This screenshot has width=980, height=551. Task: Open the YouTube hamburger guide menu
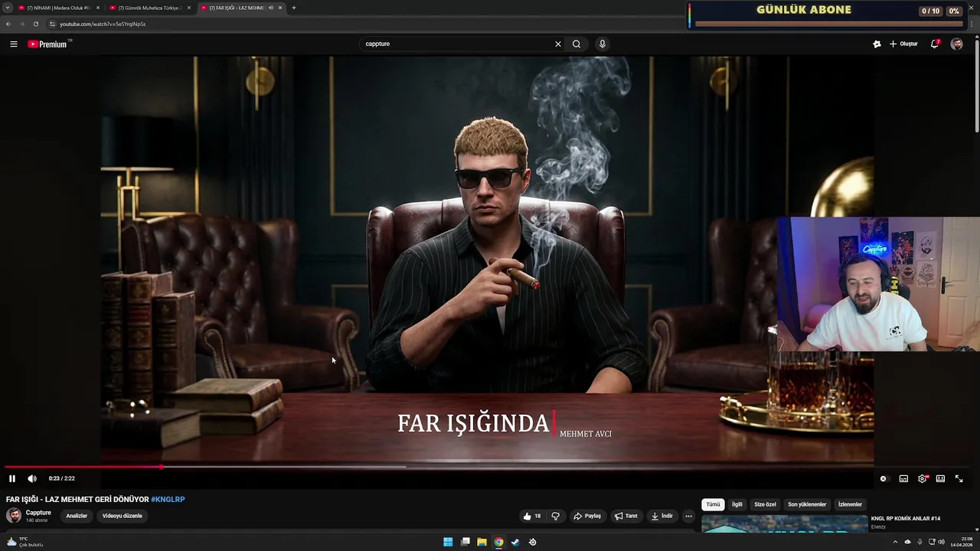tap(13, 44)
